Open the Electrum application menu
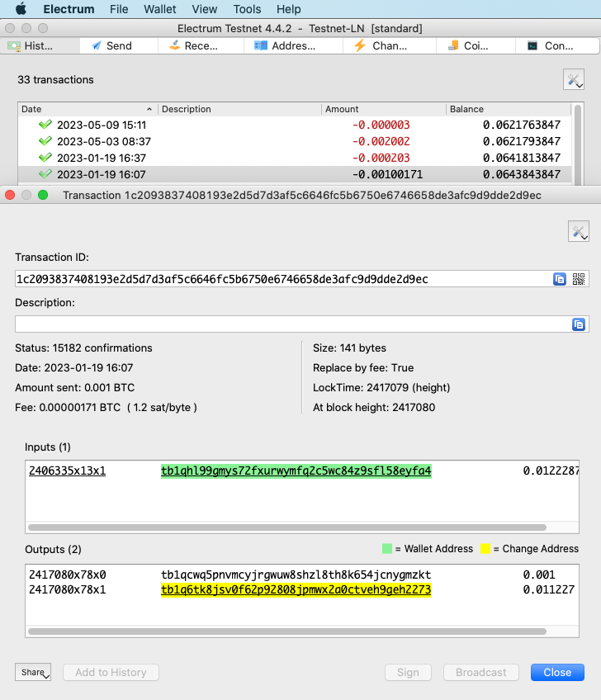 point(69,9)
